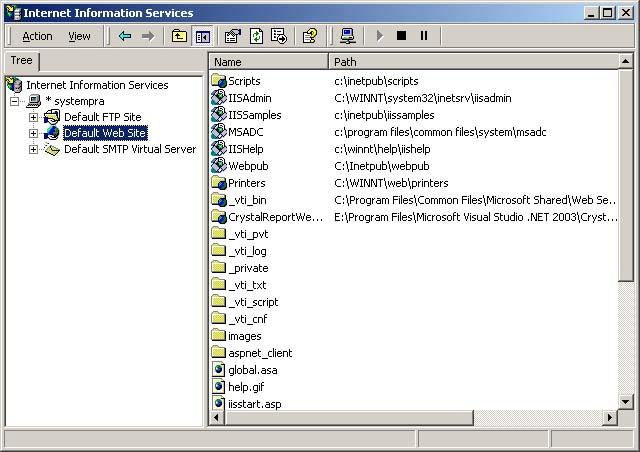Expand the Default Web Site node

[33, 133]
